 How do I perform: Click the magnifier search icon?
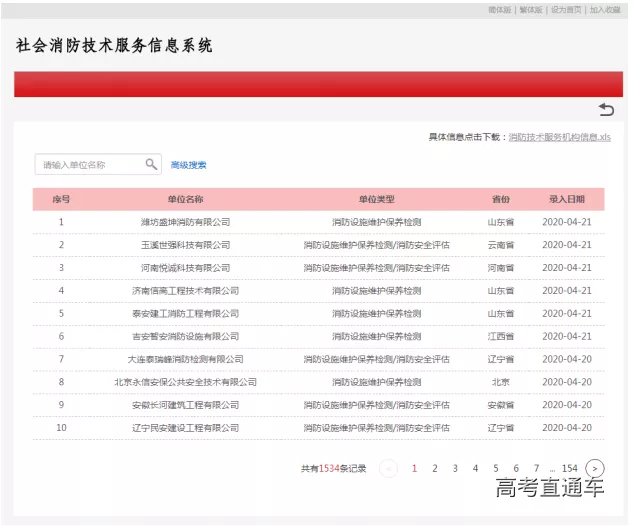(x=151, y=164)
